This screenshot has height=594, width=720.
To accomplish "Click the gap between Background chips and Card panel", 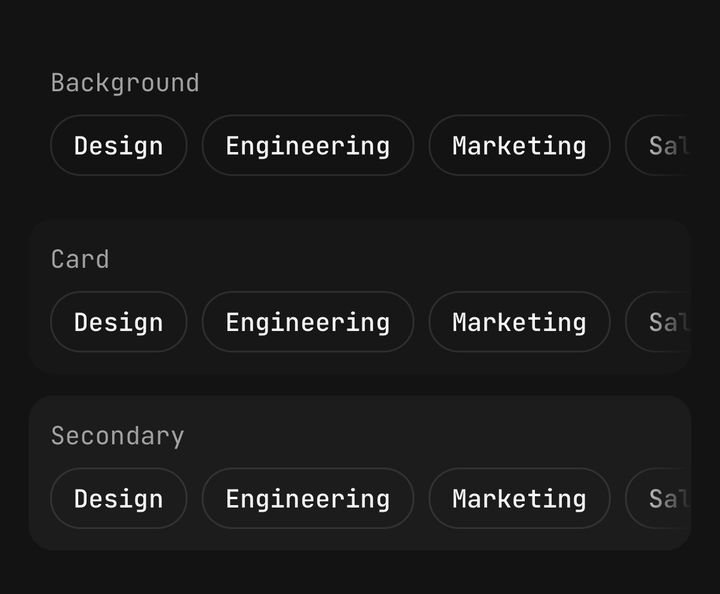I will 360,197.
